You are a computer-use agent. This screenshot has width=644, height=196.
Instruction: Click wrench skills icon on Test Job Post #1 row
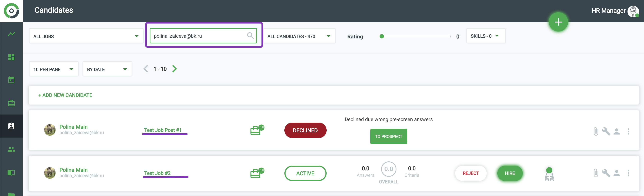[x=606, y=131]
